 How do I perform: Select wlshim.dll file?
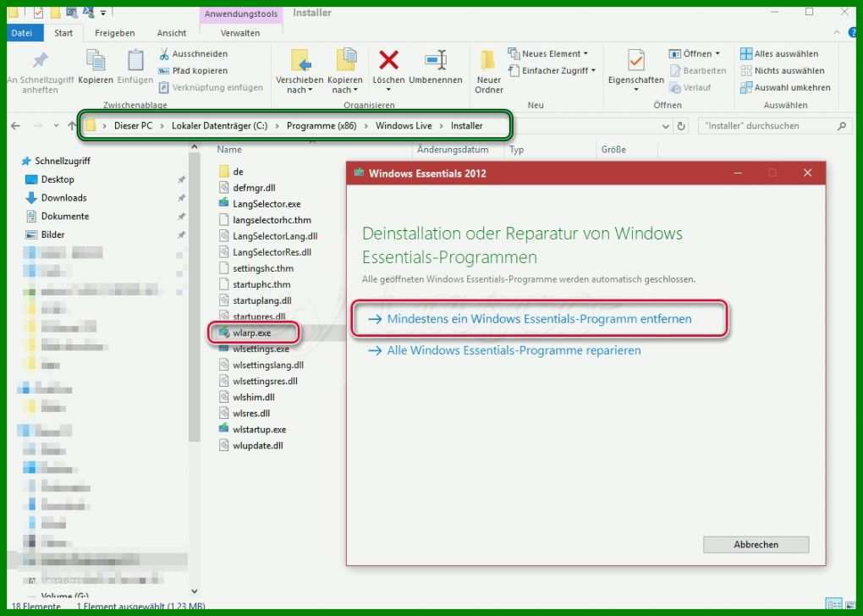pyautogui.click(x=246, y=398)
